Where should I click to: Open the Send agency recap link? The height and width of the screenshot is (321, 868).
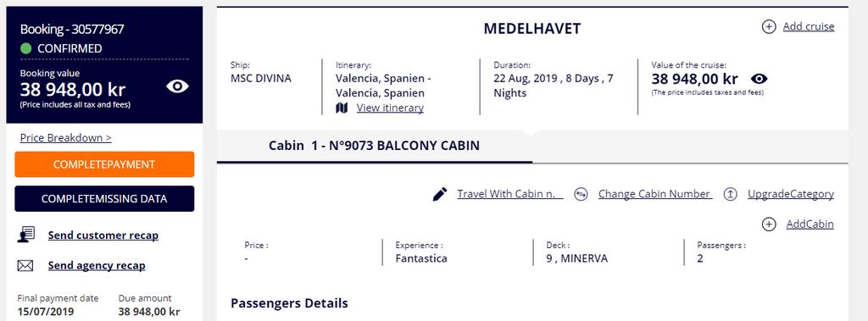click(97, 266)
